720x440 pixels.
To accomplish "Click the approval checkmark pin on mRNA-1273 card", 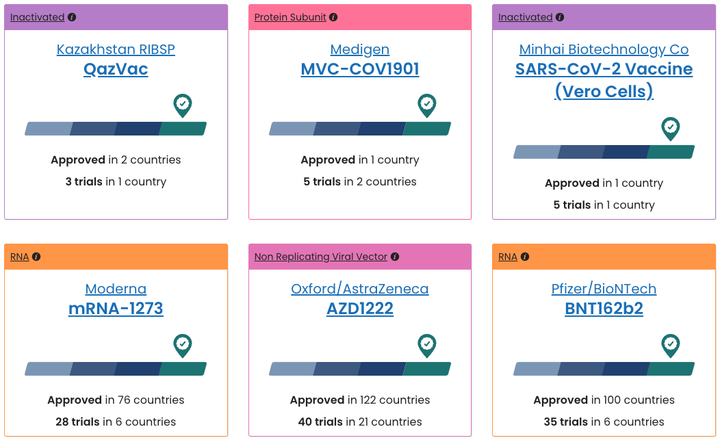I will coord(183,345).
